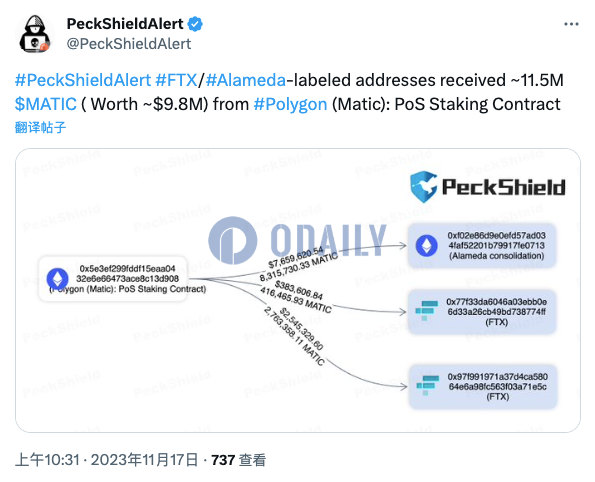
Task: Click Ethereum icon on staking contract node
Action: (x=57, y=279)
